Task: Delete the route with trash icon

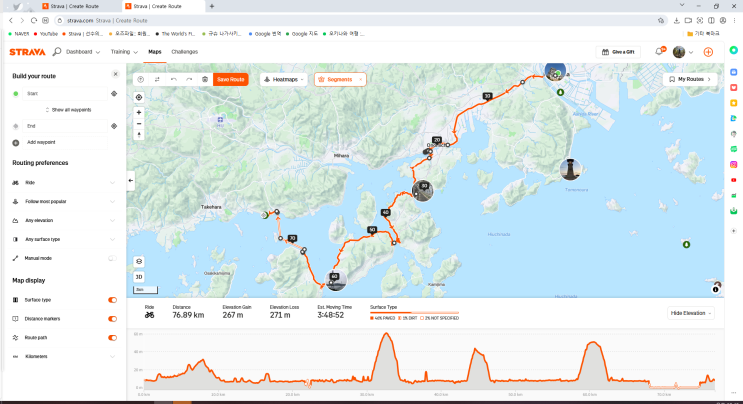Action: click(x=205, y=80)
